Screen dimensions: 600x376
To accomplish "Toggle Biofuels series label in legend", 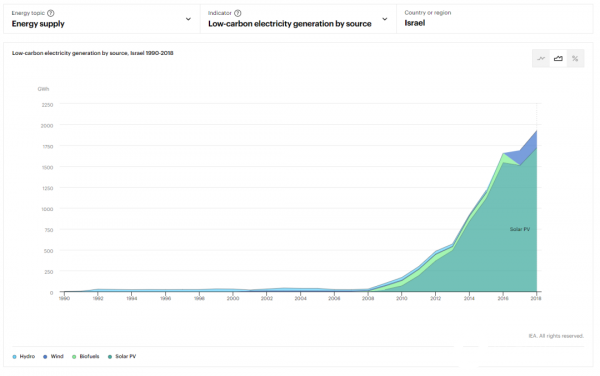I will (x=89, y=356).
